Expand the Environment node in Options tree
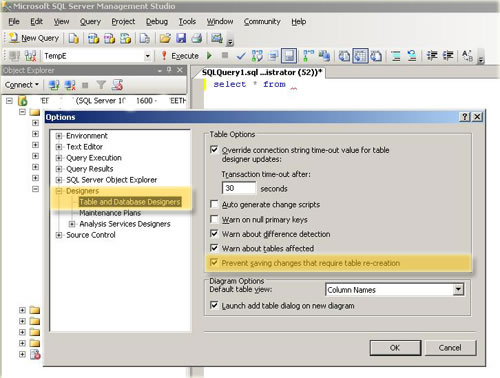Viewport: 500px width, 378px height. 59,136
